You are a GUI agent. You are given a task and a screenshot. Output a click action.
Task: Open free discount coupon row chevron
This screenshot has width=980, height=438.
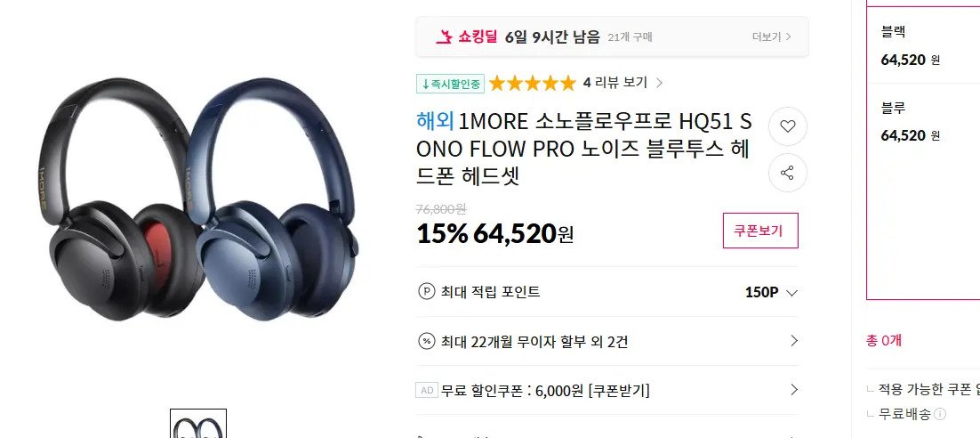pos(794,390)
